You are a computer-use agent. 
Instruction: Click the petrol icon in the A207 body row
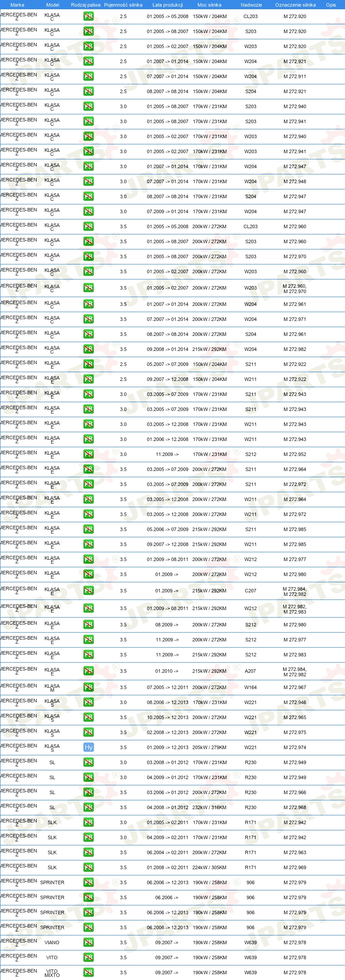click(88, 671)
